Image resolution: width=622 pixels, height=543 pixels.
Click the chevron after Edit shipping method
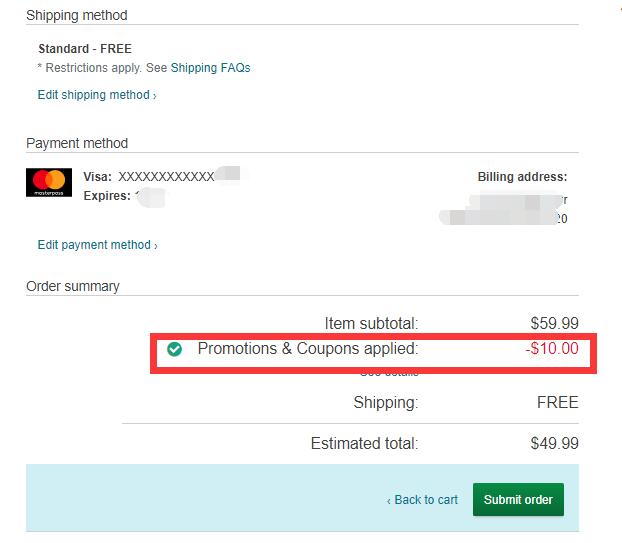tap(155, 96)
